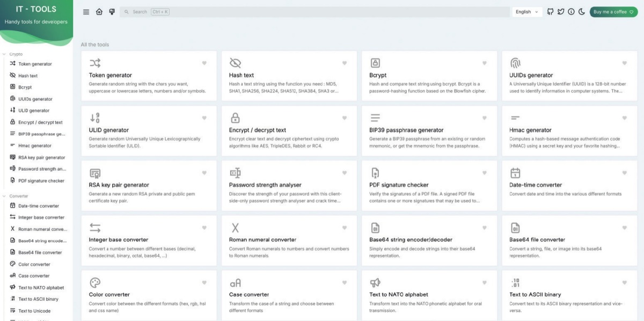The image size is (644, 321).
Task: Open the Base64 file converter card title
Action: tap(537, 239)
